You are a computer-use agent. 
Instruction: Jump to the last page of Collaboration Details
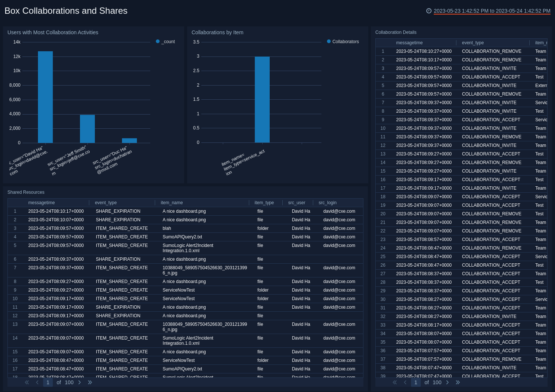[x=458, y=382]
